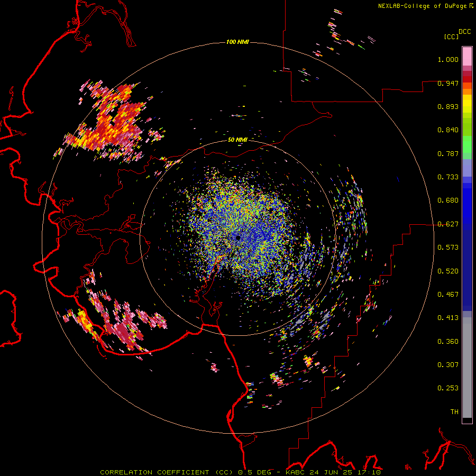Click the CORRELATION COEFFICIENT (CC) caption text

167,472
